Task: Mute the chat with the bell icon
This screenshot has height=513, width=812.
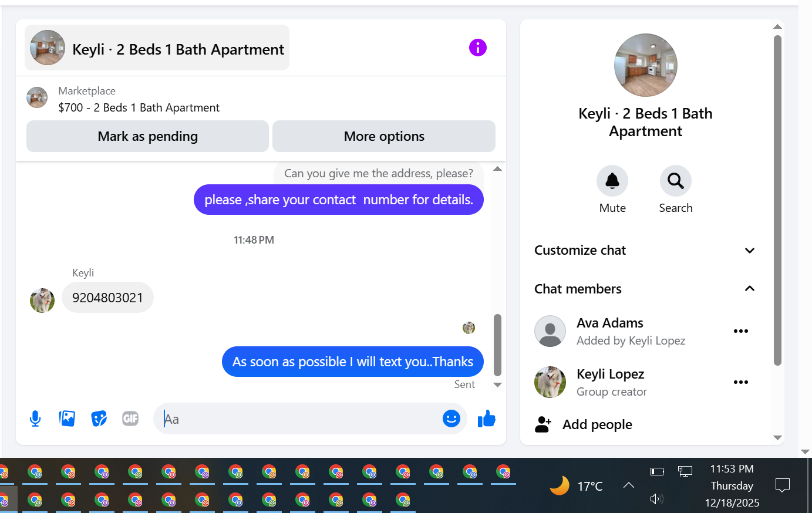Action: pos(612,181)
